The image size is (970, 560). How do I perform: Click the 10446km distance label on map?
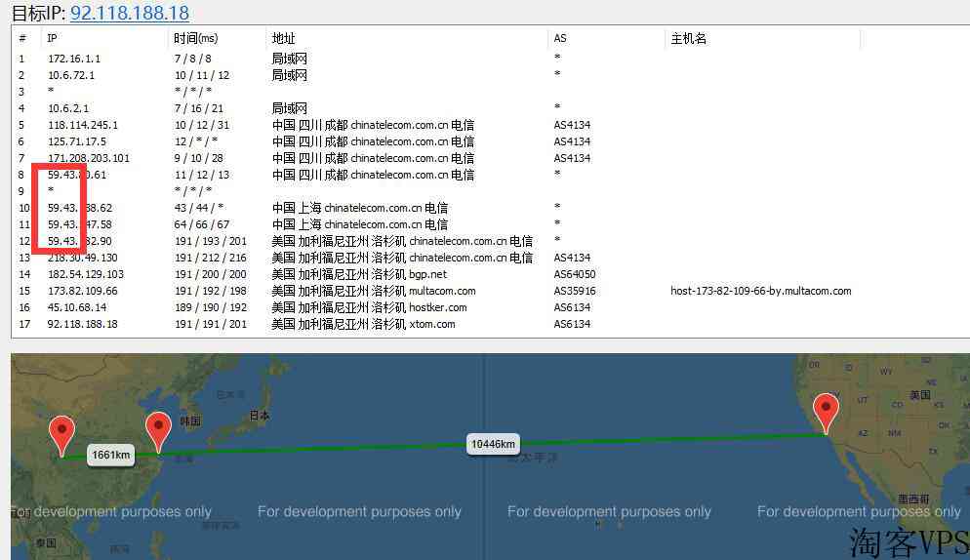(493, 444)
